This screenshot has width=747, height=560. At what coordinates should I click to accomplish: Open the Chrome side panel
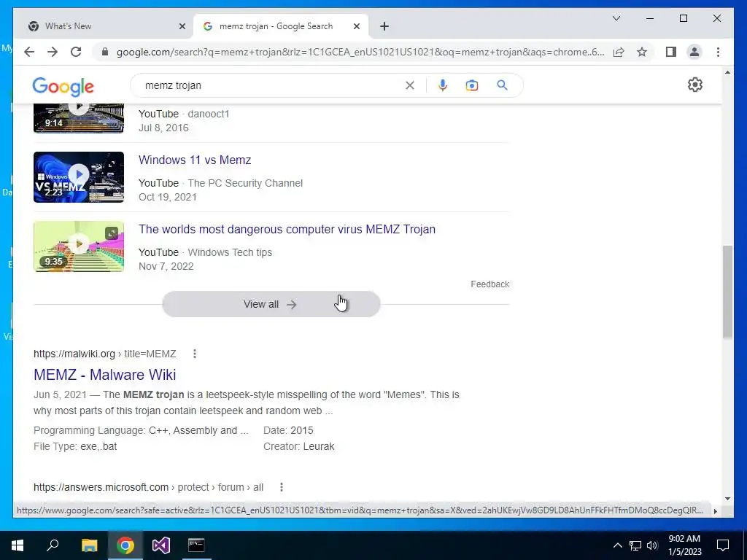coord(671,52)
